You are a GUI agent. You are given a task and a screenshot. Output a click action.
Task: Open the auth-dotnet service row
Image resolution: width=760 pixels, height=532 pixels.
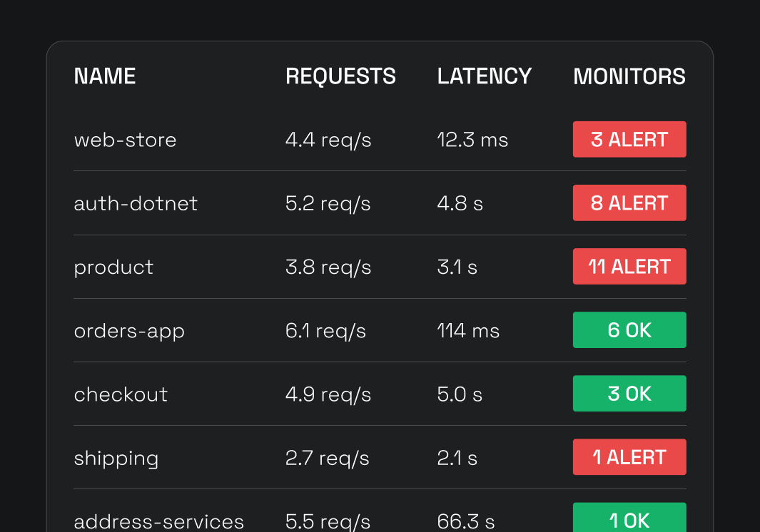tap(136, 203)
